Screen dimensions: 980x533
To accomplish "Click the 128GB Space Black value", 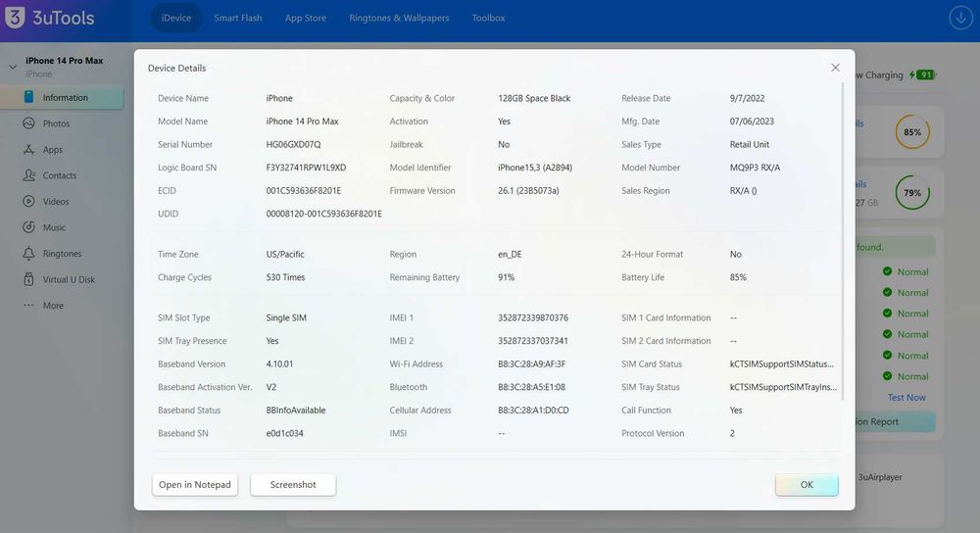I will click(x=534, y=98).
